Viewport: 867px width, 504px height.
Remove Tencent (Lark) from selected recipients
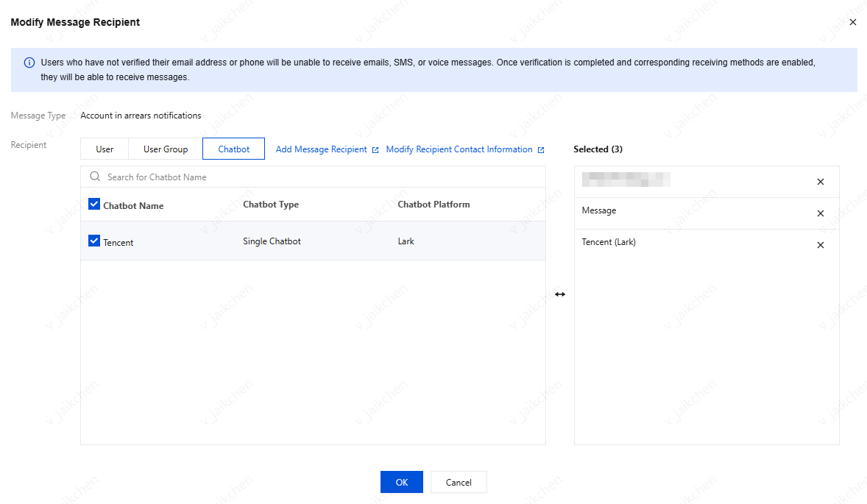click(x=821, y=245)
